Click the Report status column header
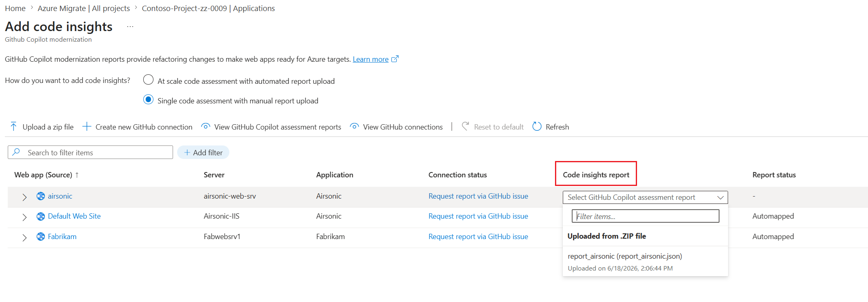The width and height of the screenshot is (868, 302). (x=774, y=175)
